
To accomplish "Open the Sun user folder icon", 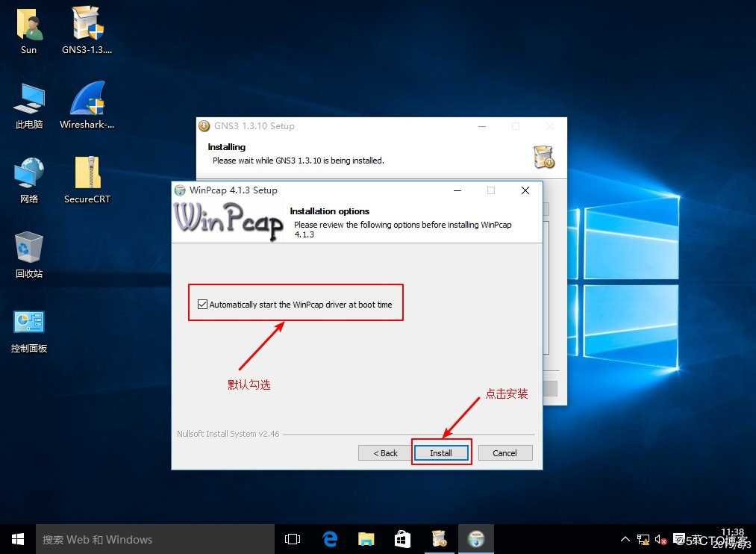I will [29, 30].
